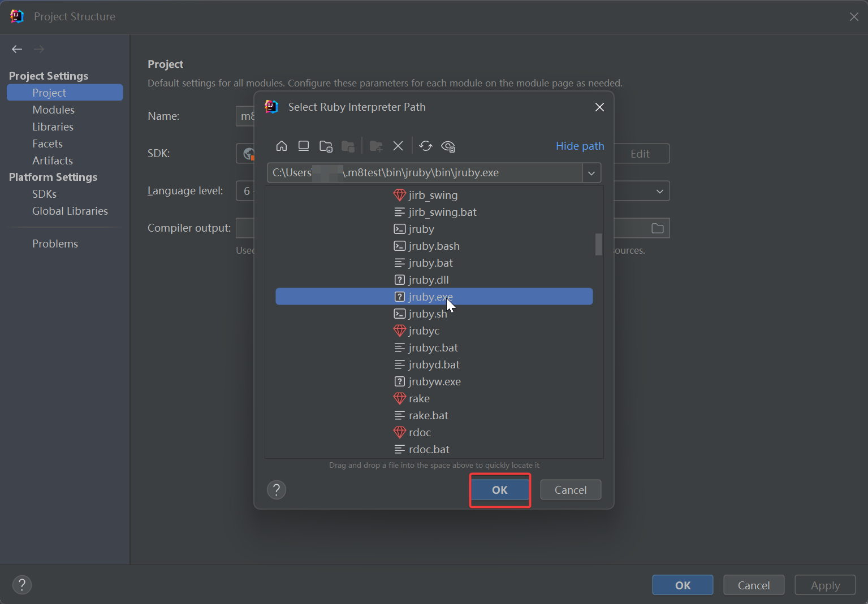
Task: Click the Hide path link
Action: [x=580, y=146]
